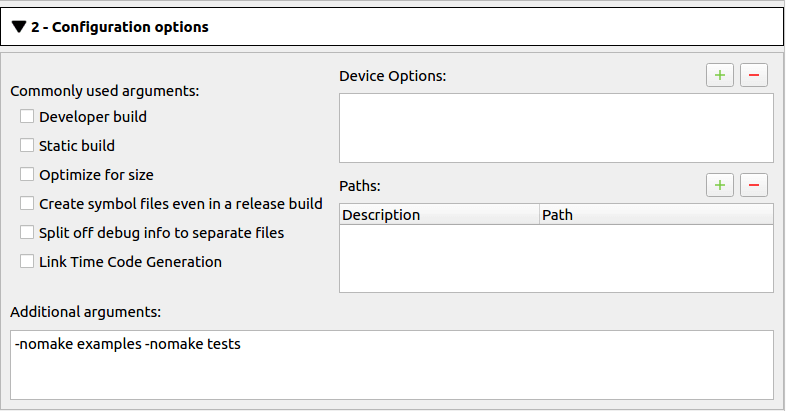
Task: Focus the Additional arguments text field
Action: pyautogui.click(x=392, y=364)
